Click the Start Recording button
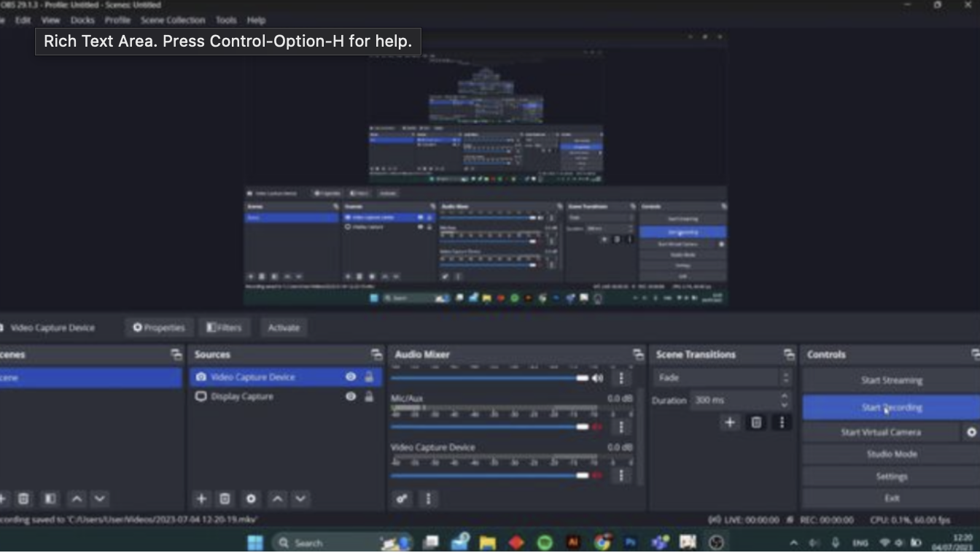The width and height of the screenshot is (980, 553). (891, 408)
